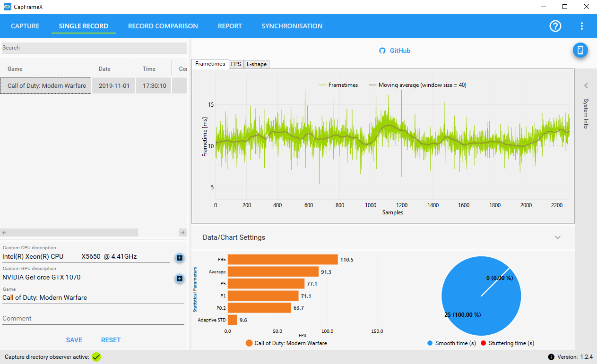
Task: Add the custom CPU description with plus icon
Action: pyautogui.click(x=180, y=257)
